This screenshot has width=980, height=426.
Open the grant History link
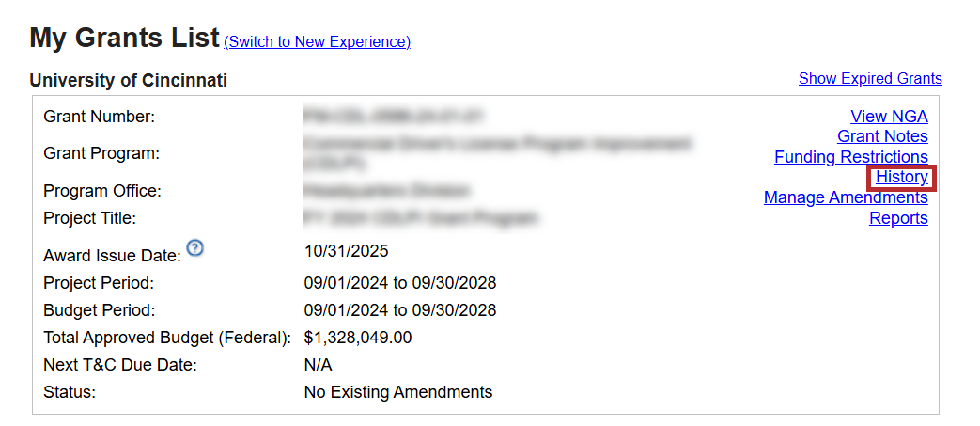pos(901,177)
